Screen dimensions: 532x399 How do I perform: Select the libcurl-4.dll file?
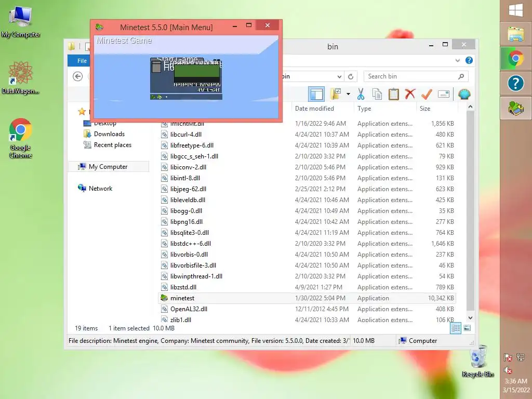186,135
